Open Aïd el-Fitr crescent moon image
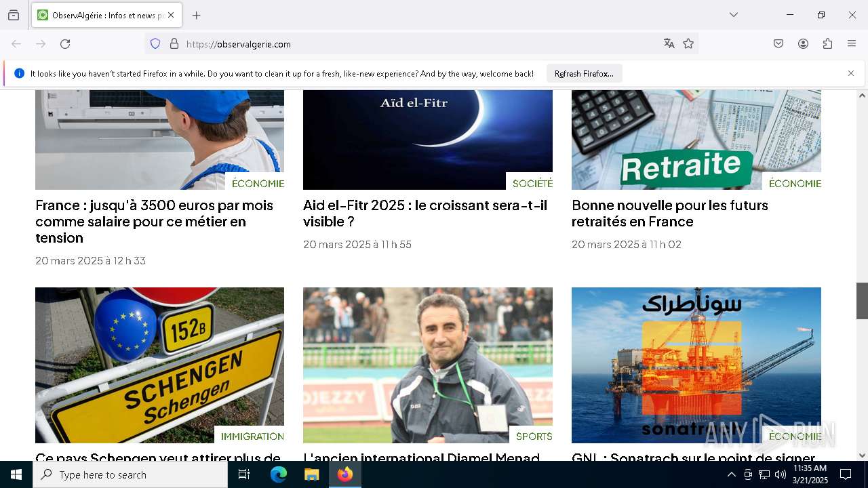 point(428,140)
